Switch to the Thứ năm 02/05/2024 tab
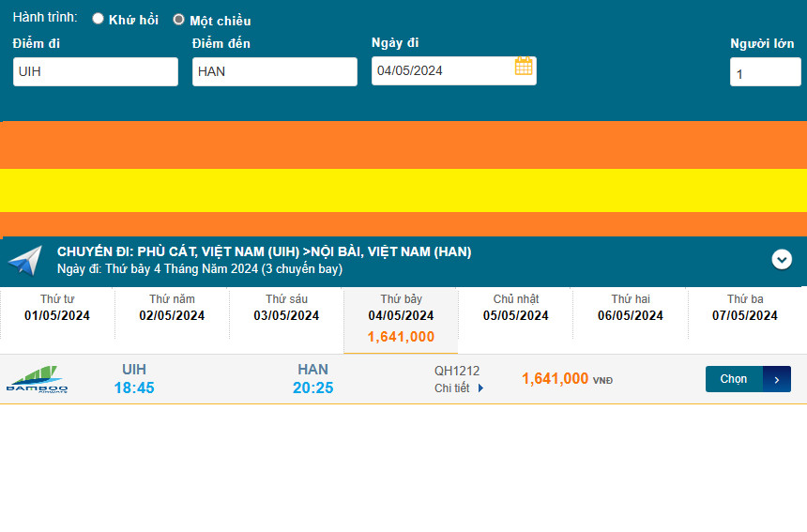 pyautogui.click(x=172, y=308)
